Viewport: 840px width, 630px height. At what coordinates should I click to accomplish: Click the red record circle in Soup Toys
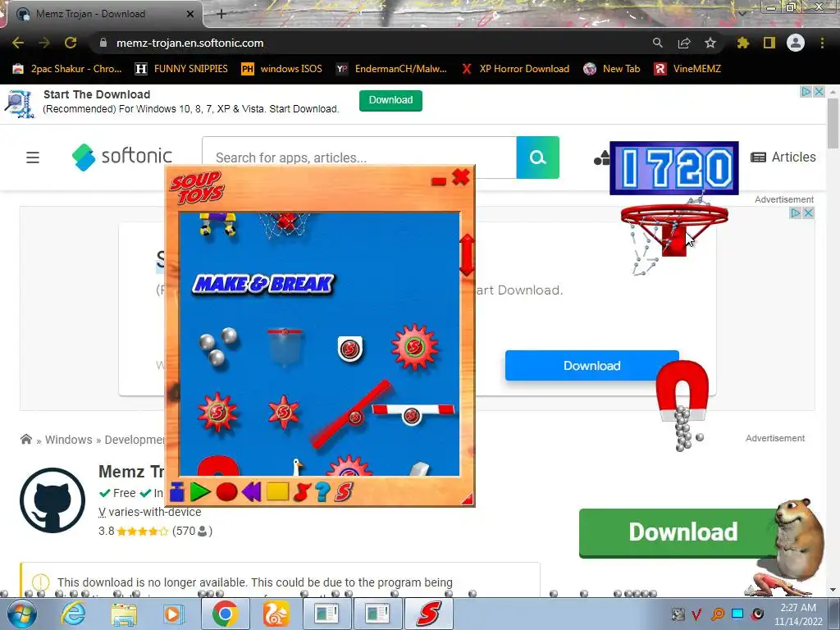point(226,492)
